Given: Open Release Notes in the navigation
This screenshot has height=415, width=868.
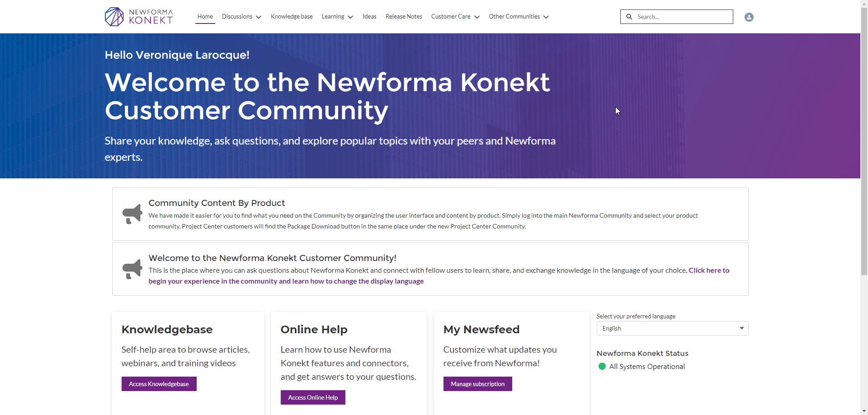Looking at the screenshot, I should coord(404,17).
